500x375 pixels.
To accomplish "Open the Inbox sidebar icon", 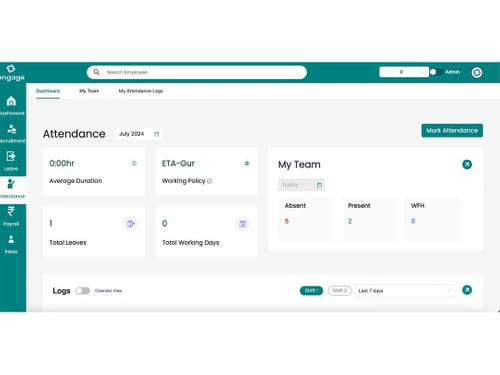I will (11, 239).
